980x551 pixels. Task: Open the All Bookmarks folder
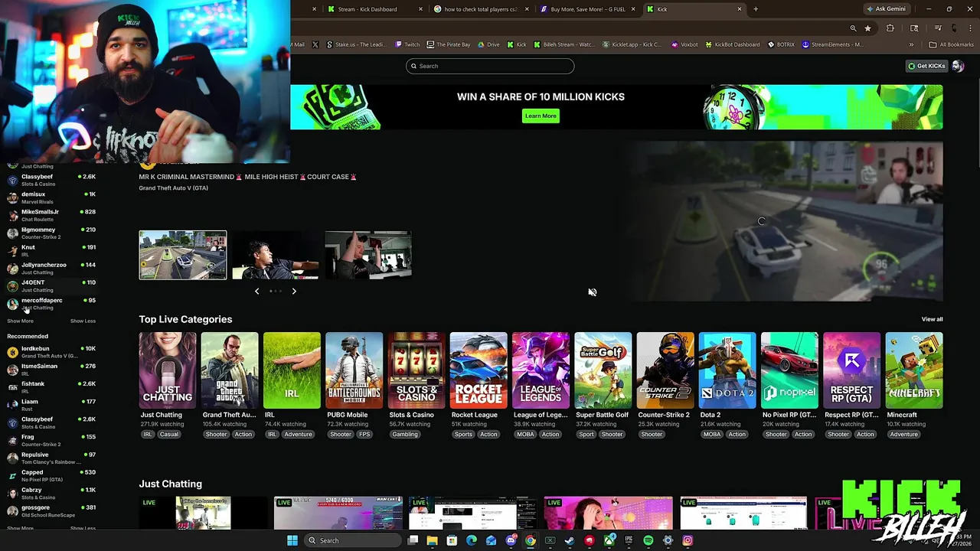coord(952,44)
